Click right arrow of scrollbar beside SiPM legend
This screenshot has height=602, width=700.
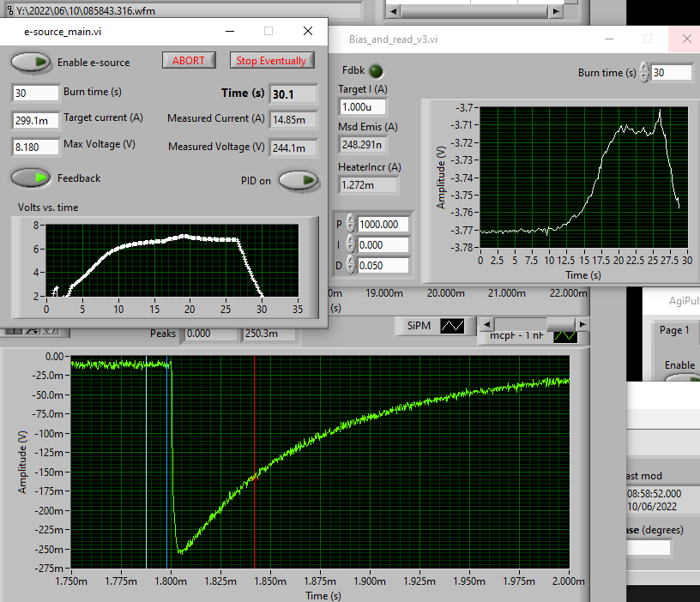pyautogui.click(x=582, y=324)
